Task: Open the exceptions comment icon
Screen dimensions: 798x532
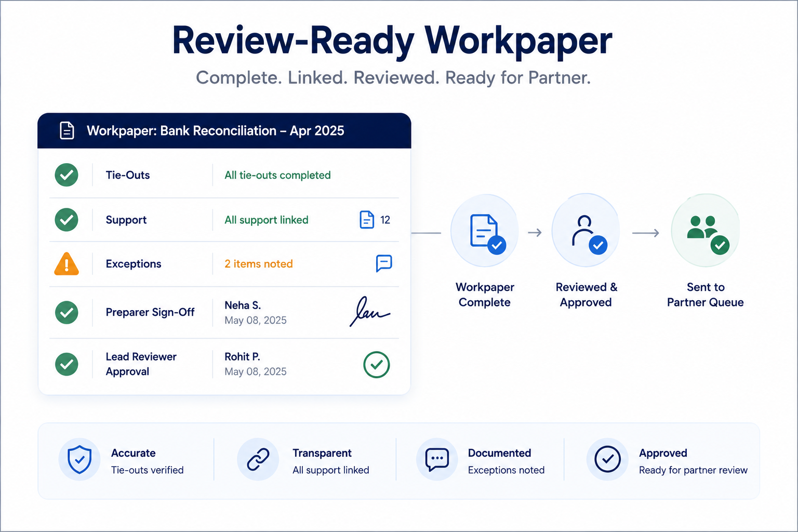Action: coord(384,263)
